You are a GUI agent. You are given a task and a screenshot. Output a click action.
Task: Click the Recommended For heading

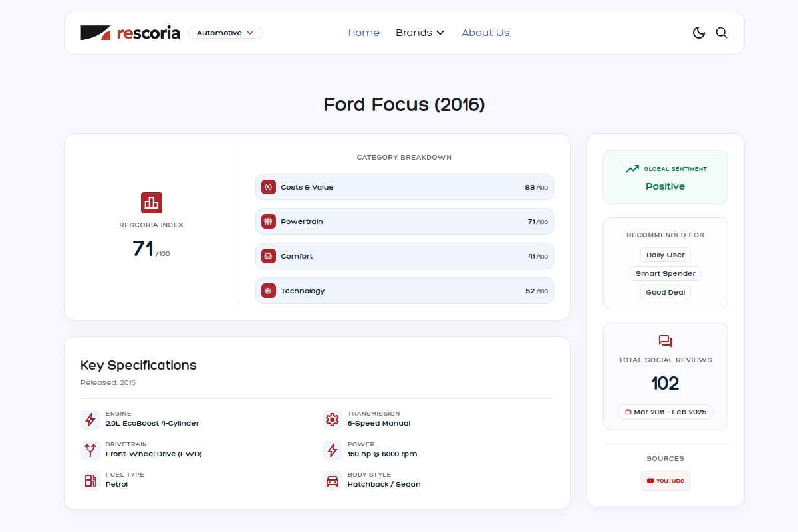coord(666,235)
